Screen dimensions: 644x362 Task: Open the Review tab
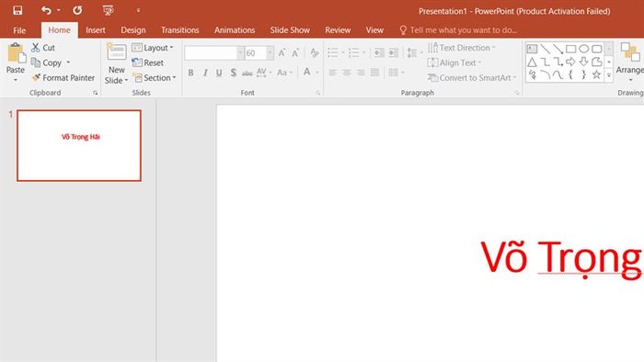[x=338, y=30]
